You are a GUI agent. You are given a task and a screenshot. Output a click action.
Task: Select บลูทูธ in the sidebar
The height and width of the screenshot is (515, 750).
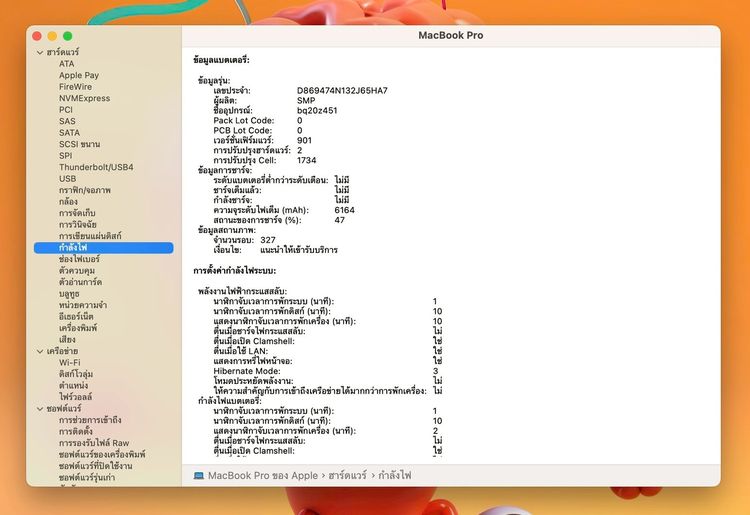click(x=69, y=293)
